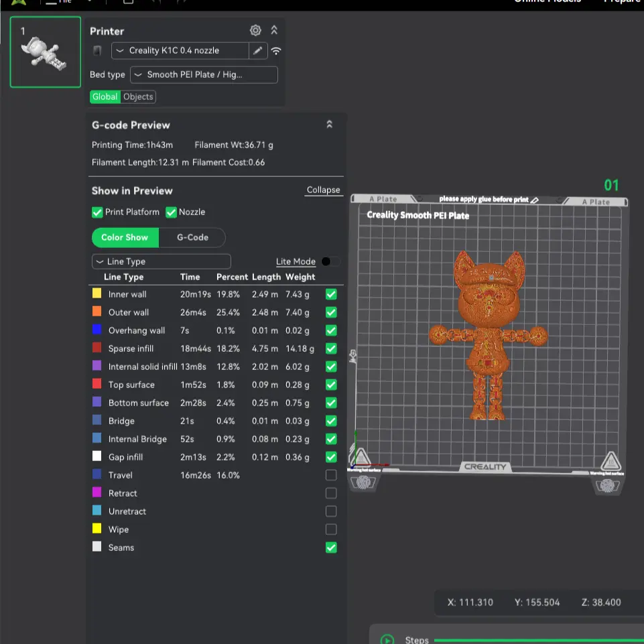The height and width of the screenshot is (644, 644).
Task: Select the Color Show tab
Action: [x=125, y=237]
